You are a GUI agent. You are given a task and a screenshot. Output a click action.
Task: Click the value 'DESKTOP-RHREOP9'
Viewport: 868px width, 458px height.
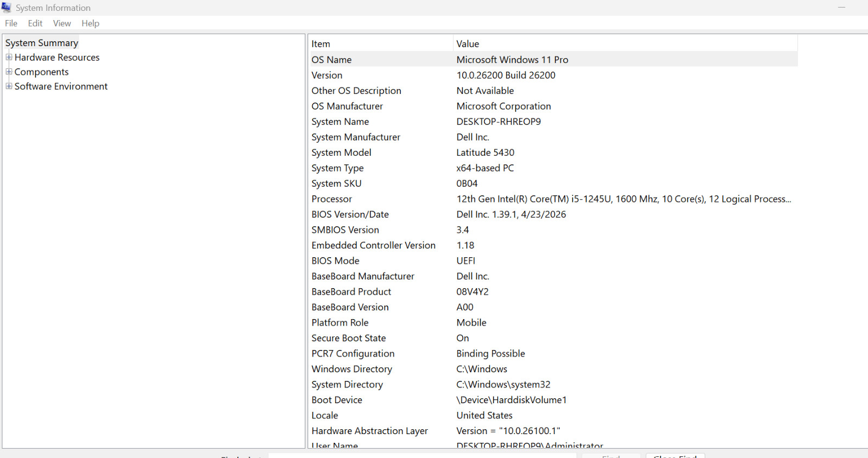[499, 122]
